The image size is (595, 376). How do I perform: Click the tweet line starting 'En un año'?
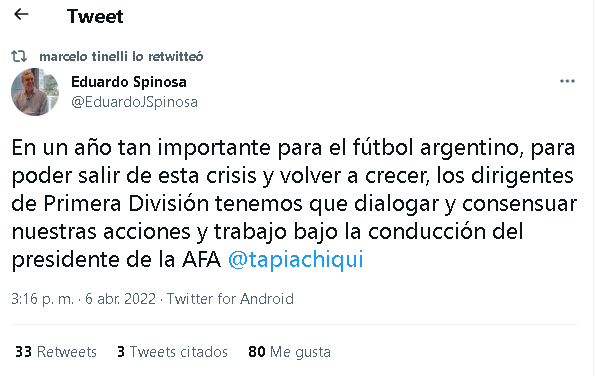293,148
